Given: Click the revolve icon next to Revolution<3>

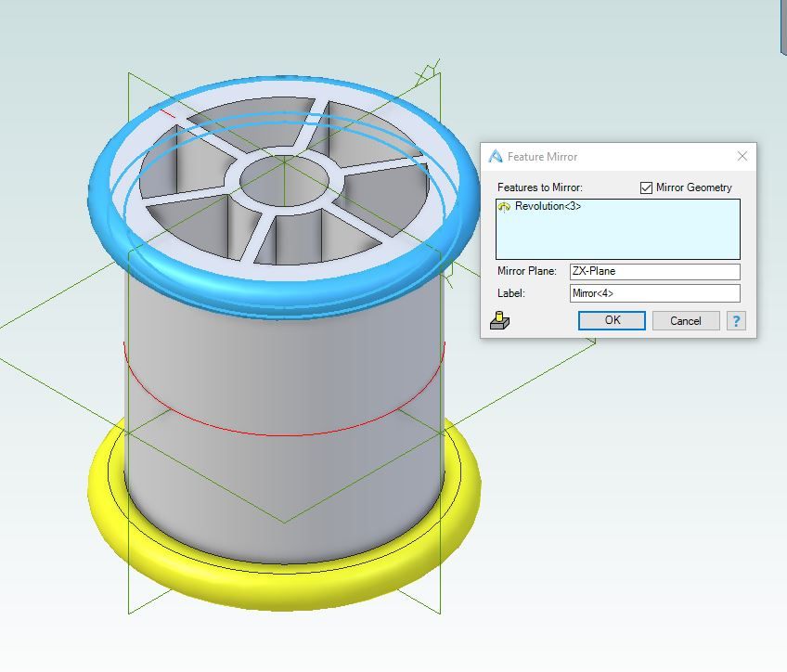Looking at the screenshot, I should pyautogui.click(x=504, y=206).
